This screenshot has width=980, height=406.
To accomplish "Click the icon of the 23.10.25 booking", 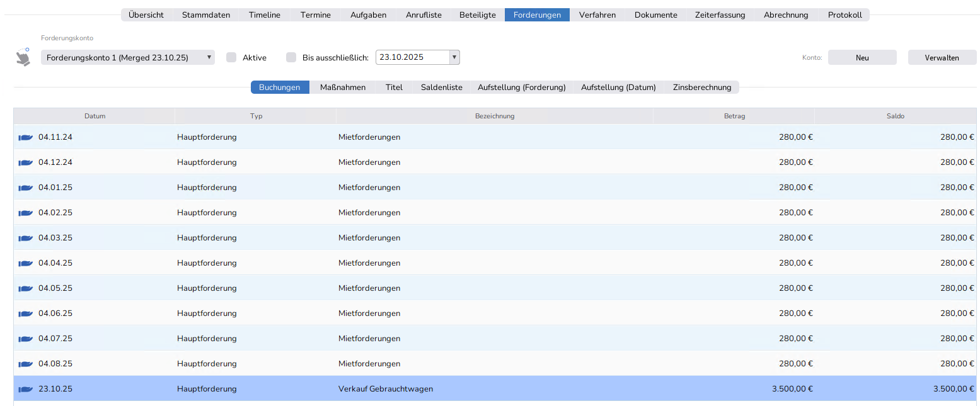I will pos(25,389).
